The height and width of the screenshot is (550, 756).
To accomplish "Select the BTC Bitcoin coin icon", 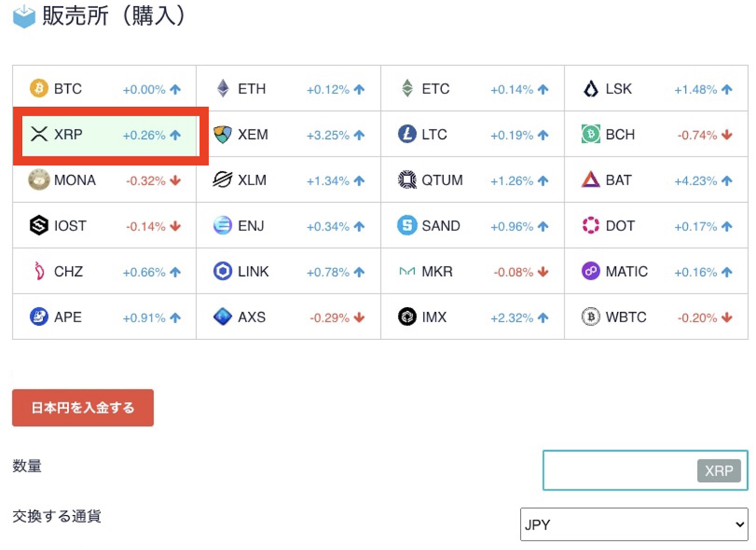I will 39,88.
